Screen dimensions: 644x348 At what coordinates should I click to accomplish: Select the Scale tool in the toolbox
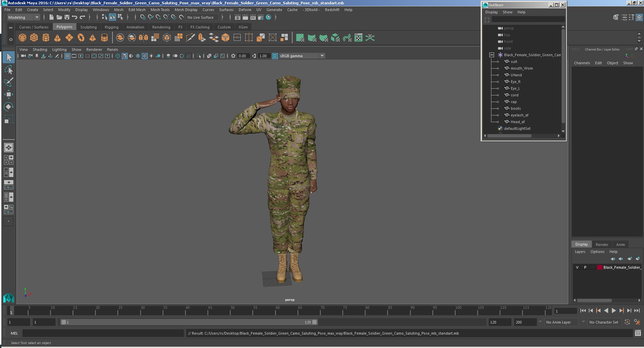coord(8,119)
